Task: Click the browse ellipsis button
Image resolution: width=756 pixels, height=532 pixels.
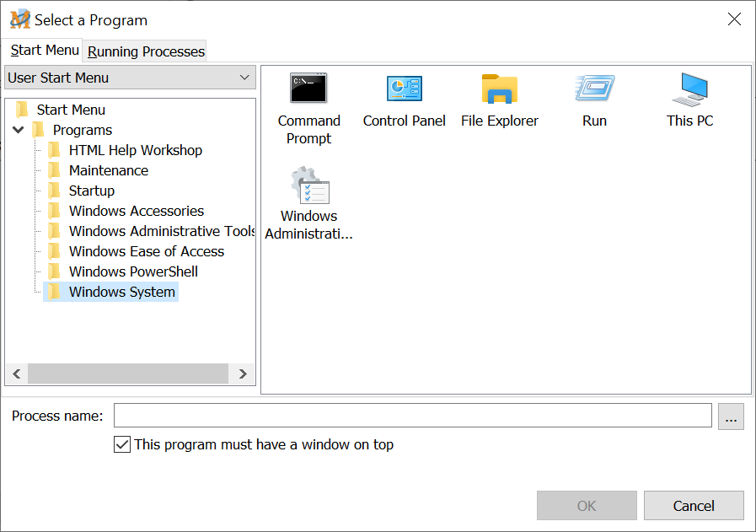Action: tap(731, 416)
